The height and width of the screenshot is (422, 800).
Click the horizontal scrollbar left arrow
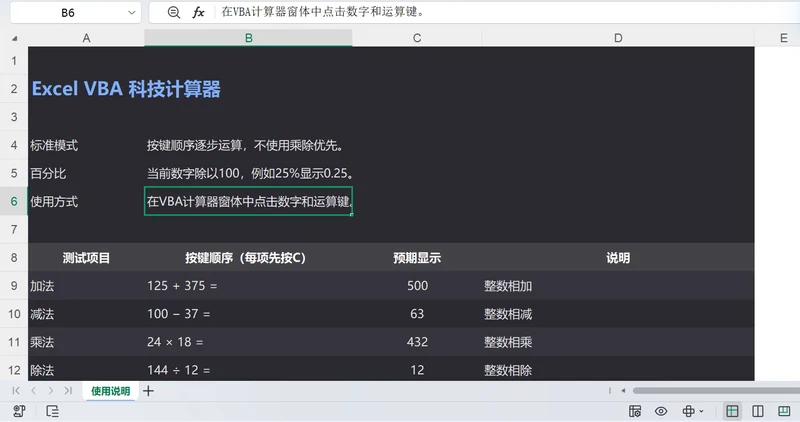[x=623, y=391]
